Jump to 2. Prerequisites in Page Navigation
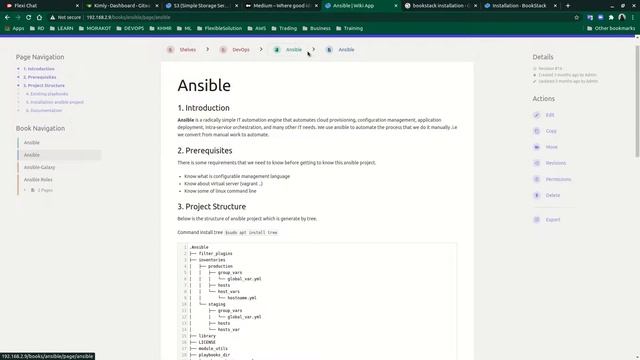The height and width of the screenshot is (360, 640). click(40, 77)
